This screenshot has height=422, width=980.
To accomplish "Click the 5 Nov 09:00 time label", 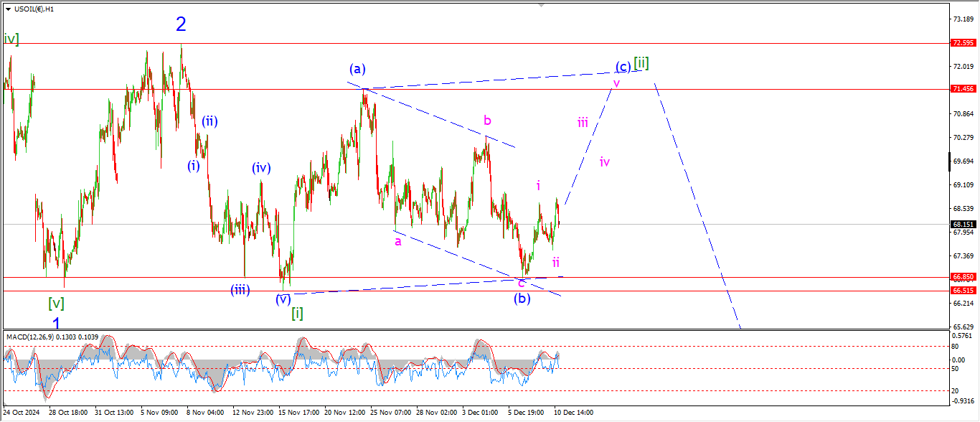I will coord(159,413).
